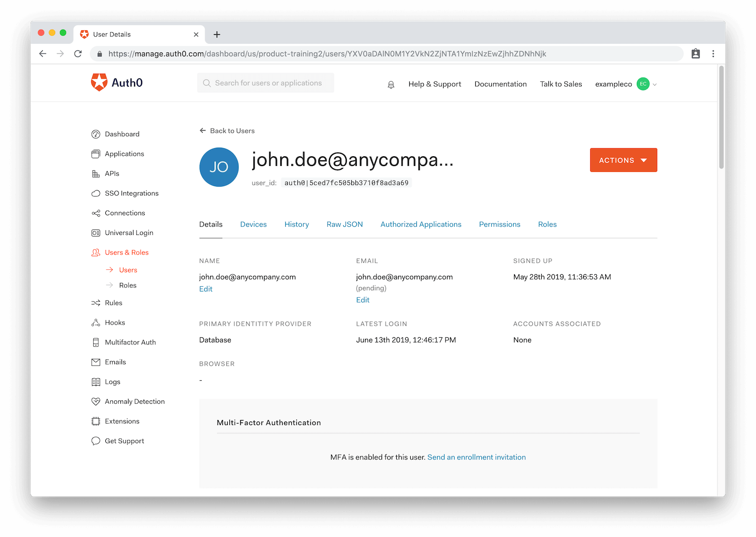Click the Logs book icon
This screenshot has height=537, width=756.
tap(96, 382)
